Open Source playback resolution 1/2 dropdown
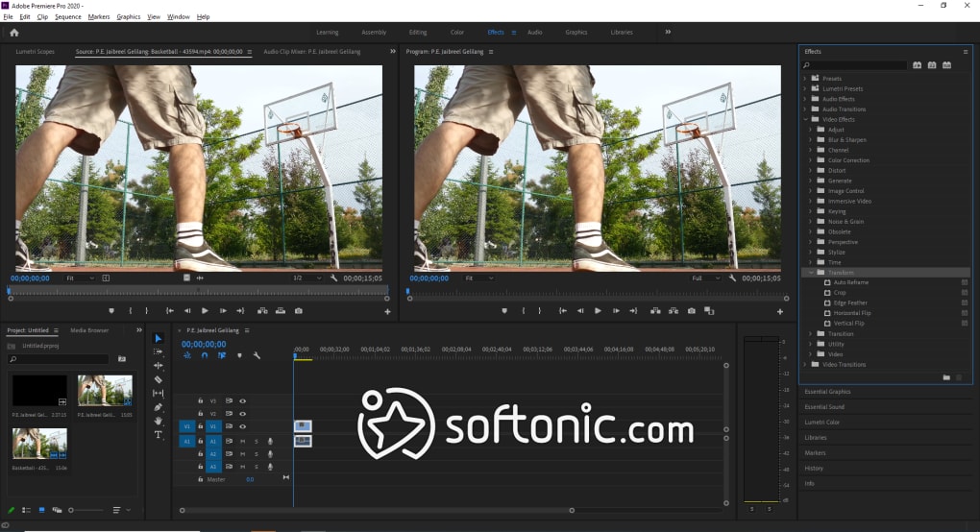The image size is (980, 532). click(306, 278)
